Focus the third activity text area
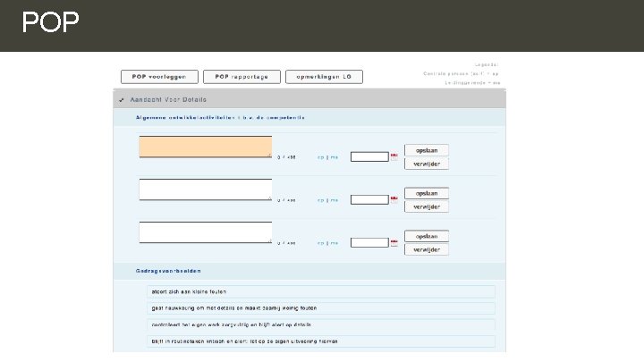Image resolution: width=644 pixels, height=362 pixels. tap(206, 232)
